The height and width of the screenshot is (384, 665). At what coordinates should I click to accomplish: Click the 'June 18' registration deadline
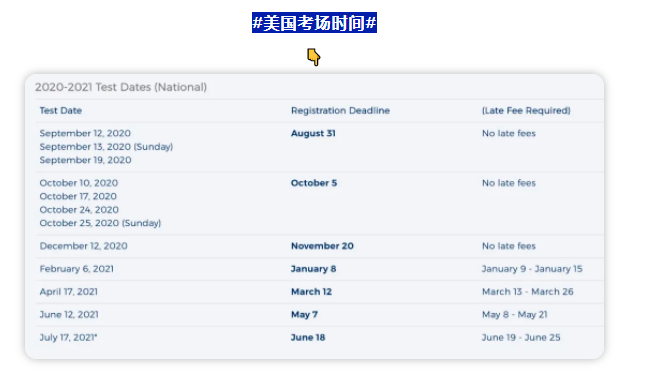pyautogui.click(x=307, y=337)
